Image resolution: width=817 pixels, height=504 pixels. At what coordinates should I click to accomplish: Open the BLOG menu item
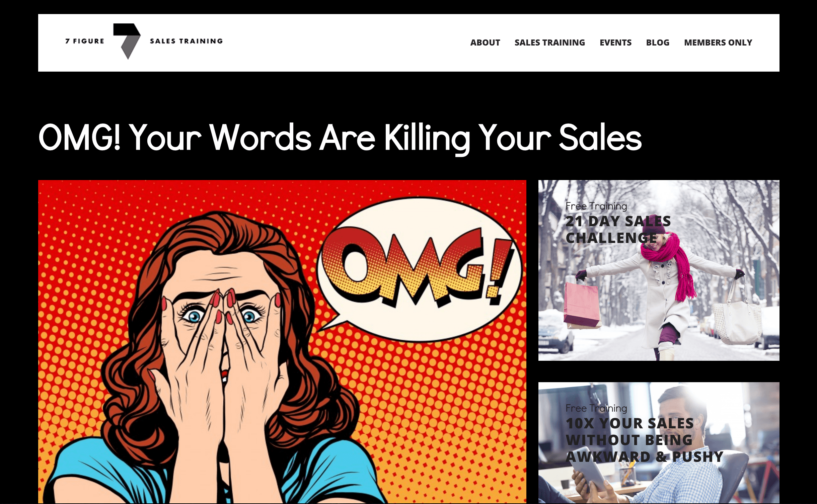[658, 43]
